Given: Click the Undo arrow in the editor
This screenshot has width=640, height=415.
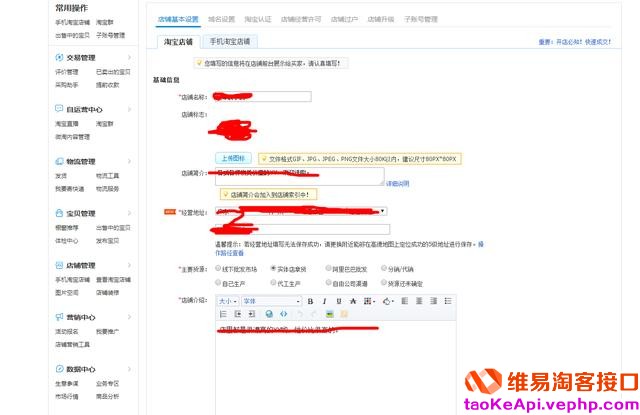Looking at the screenshot, I should point(300,314).
